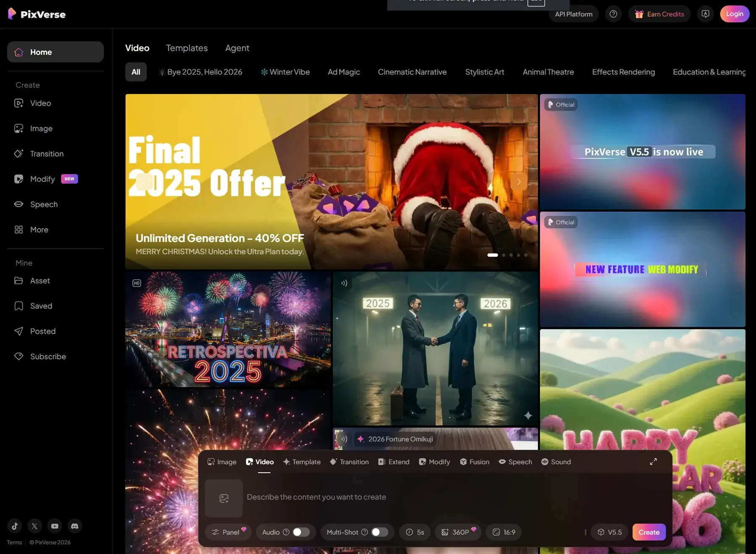The width and height of the screenshot is (756, 554).
Task: Open Video creation in sidebar
Action: point(55,103)
